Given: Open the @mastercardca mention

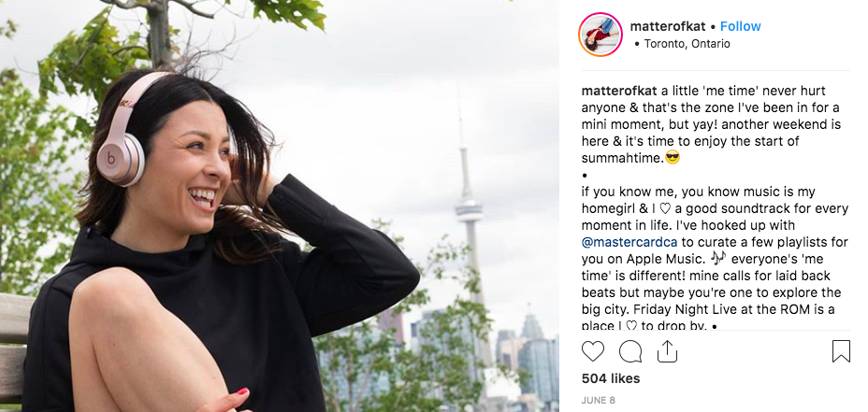Looking at the screenshot, I should [x=629, y=242].
